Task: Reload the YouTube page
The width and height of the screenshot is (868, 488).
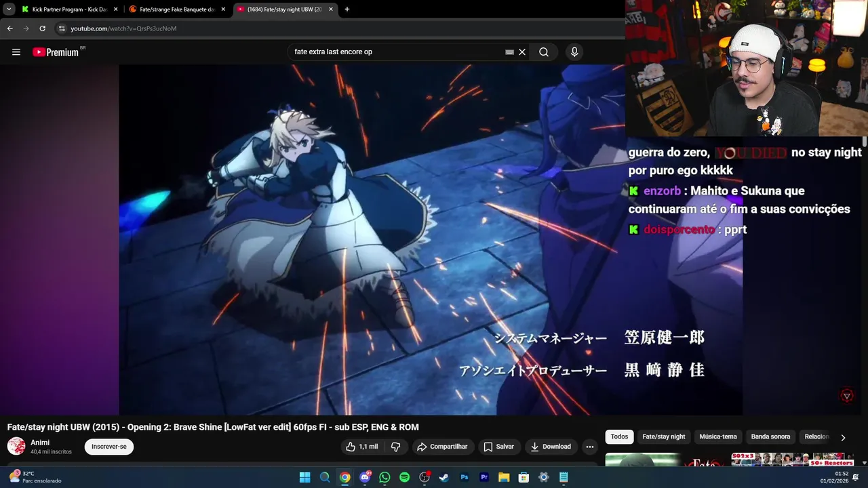Action: click(42, 28)
